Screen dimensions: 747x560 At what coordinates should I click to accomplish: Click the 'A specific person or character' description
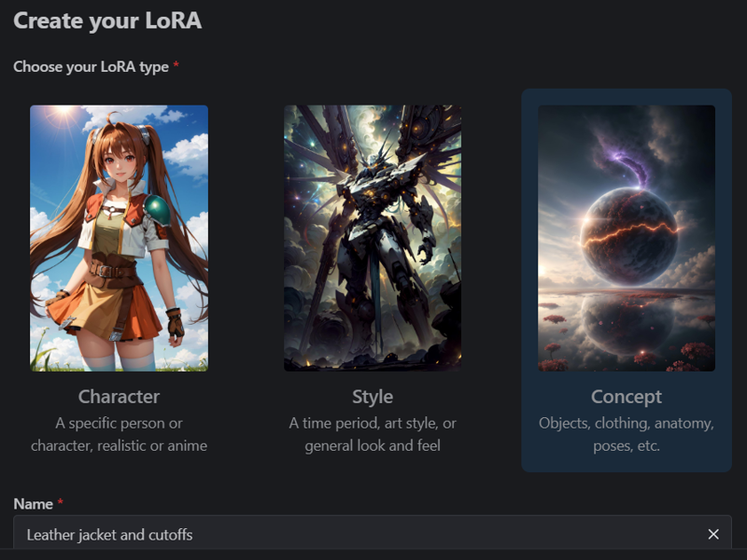pyautogui.click(x=120, y=434)
